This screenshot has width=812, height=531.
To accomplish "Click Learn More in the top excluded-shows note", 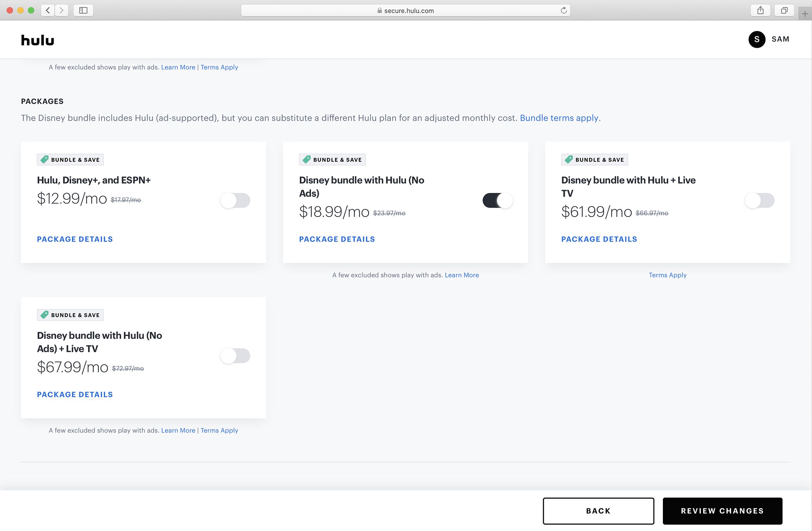I will point(178,67).
